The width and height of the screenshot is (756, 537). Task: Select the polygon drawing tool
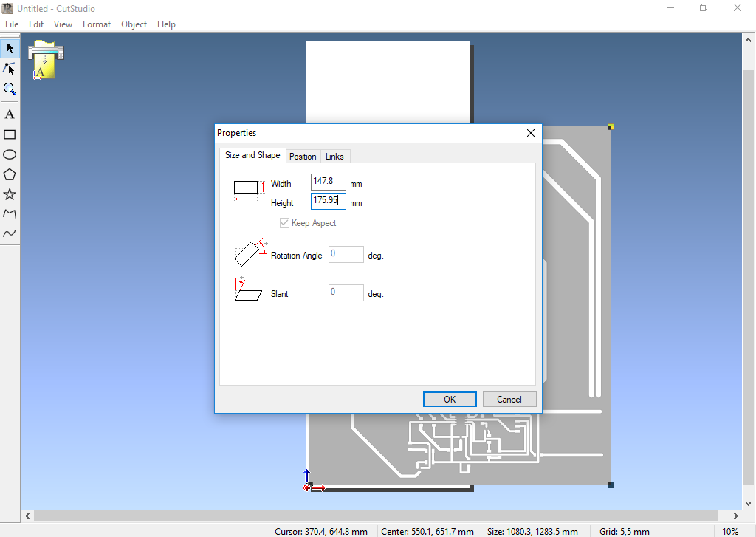(x=10, y=174)
